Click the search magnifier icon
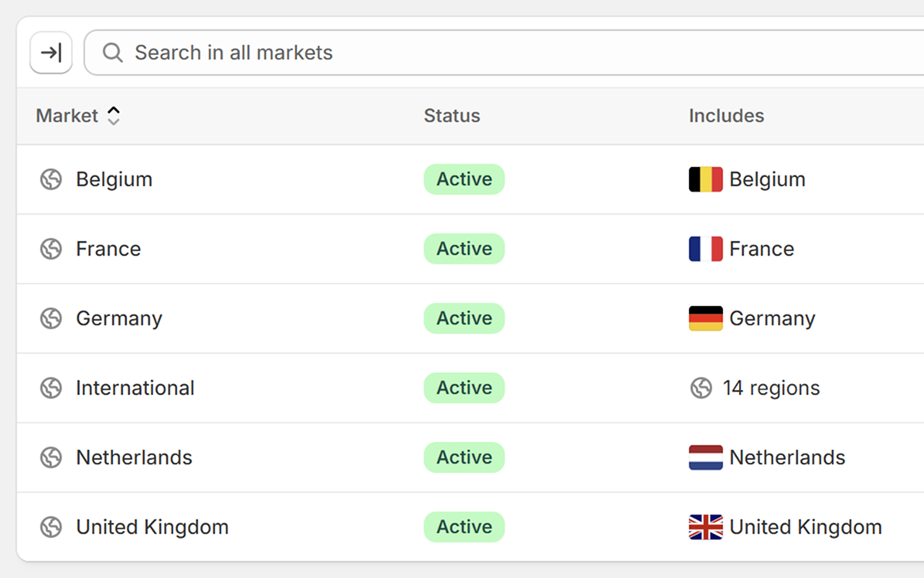924x578 pixels. [x=112, y=53]
